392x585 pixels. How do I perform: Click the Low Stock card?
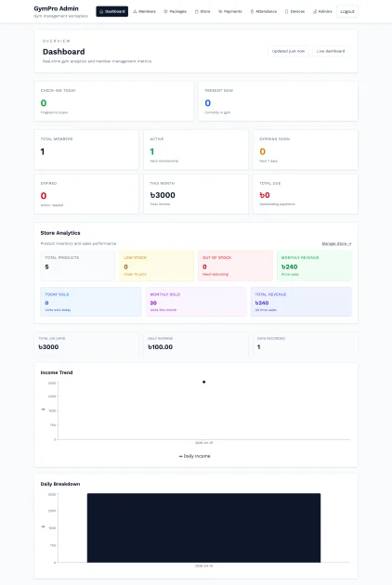pyautogui.click(x=156, y=266)
